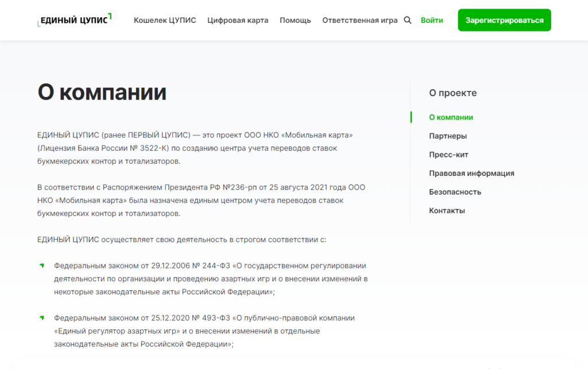Viewport: 588px width, 369px height.
Task: Click the Войти login link
Action: click(x=432, y=20)
